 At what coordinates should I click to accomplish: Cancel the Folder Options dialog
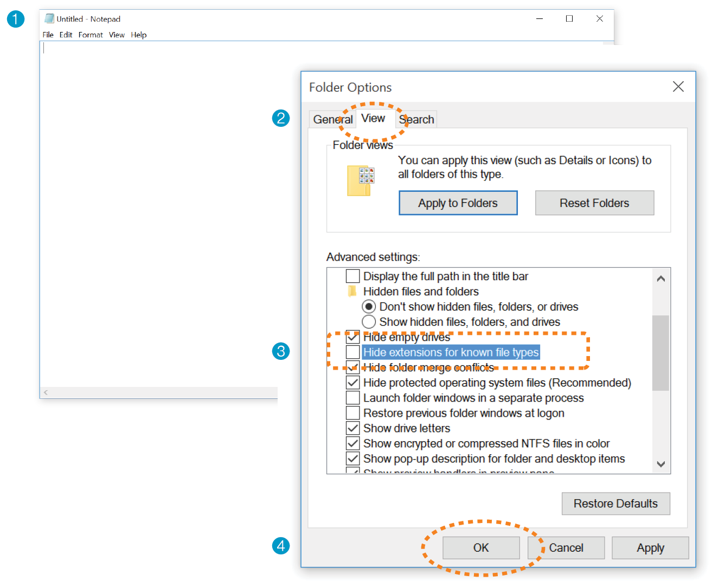(x=566, y=548)
